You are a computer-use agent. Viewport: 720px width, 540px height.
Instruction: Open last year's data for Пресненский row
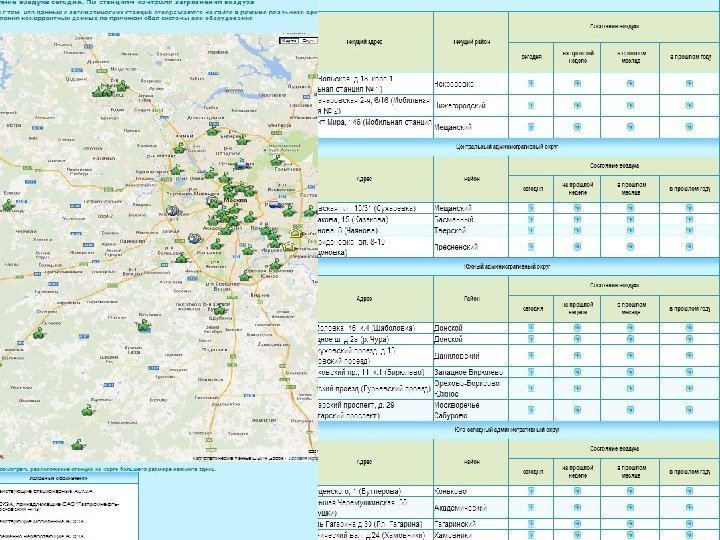click(689, 247)
